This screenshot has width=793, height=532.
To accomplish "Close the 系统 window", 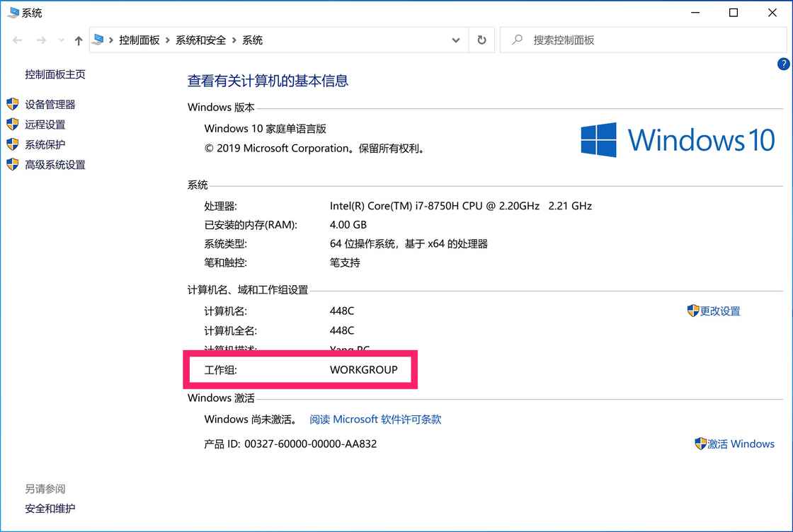I will point(772,13).
